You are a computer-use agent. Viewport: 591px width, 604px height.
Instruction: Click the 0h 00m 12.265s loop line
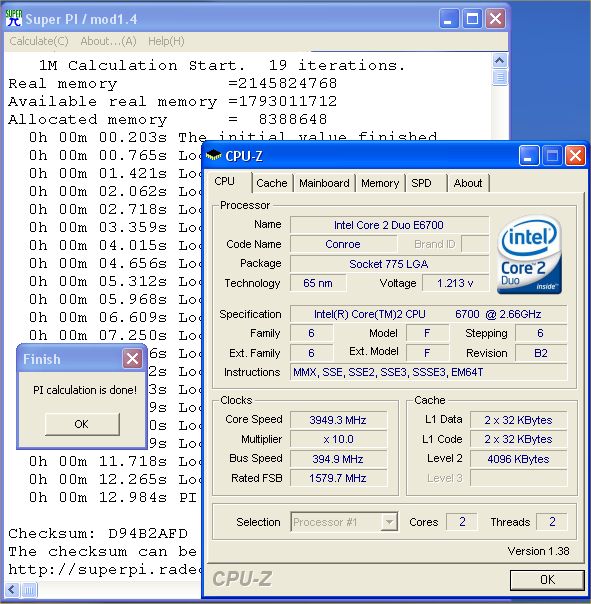(x=114, y=479)
